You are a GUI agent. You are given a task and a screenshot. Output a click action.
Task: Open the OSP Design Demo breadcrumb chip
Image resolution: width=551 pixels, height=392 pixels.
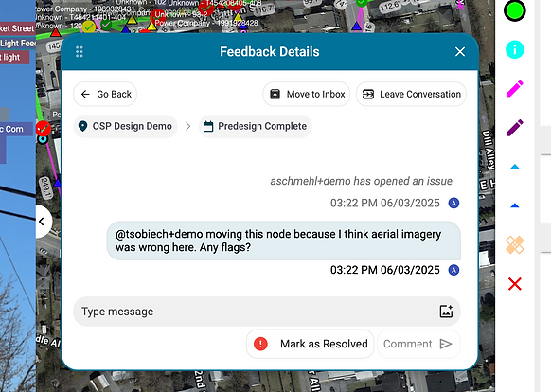[x=125, y=126]
